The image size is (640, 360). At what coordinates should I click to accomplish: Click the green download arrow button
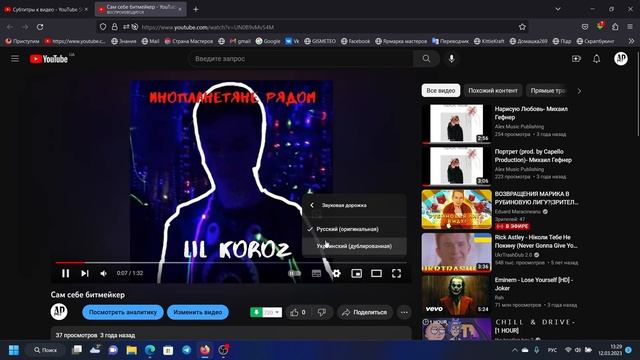tap(256, 312)
